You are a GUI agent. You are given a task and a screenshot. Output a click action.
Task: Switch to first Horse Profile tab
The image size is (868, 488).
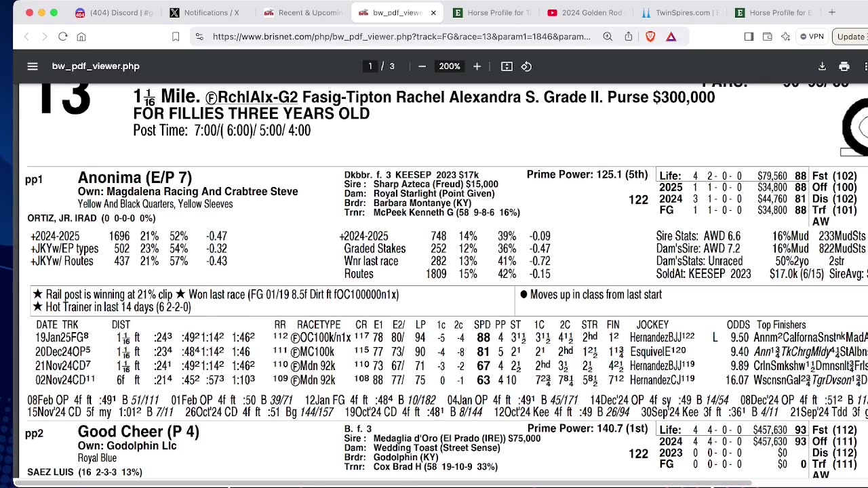492,12
